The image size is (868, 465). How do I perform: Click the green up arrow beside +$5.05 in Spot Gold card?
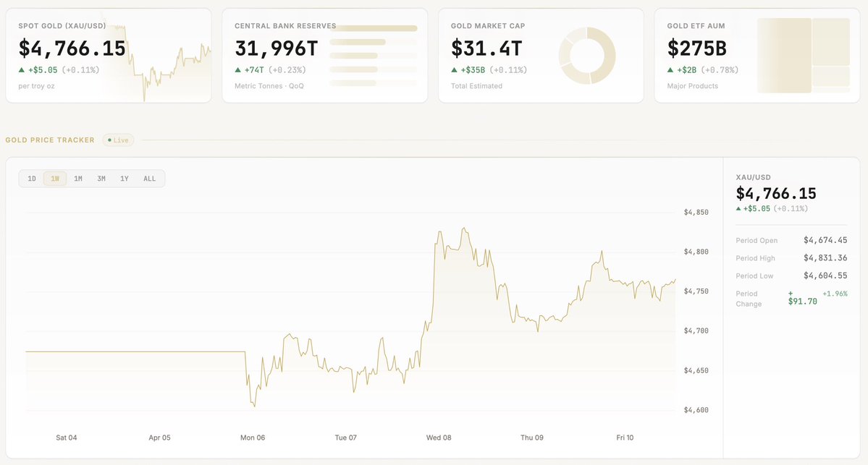(22, 70)
